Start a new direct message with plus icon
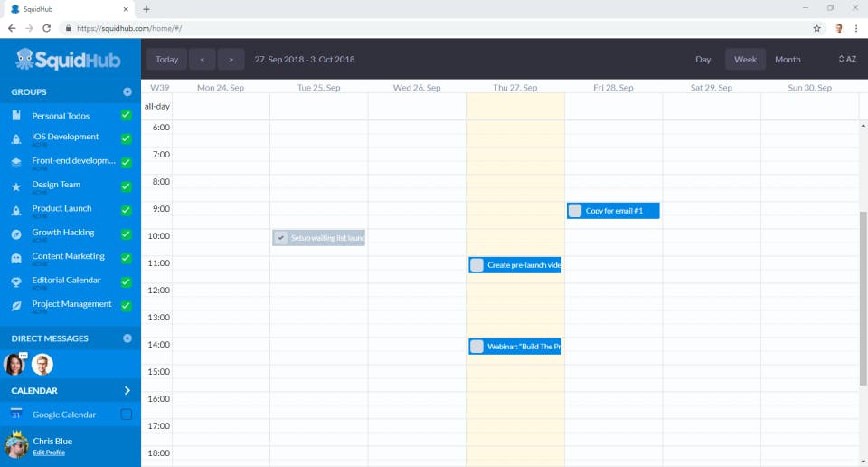The image size is (868, 467). (x=127, y=338)
